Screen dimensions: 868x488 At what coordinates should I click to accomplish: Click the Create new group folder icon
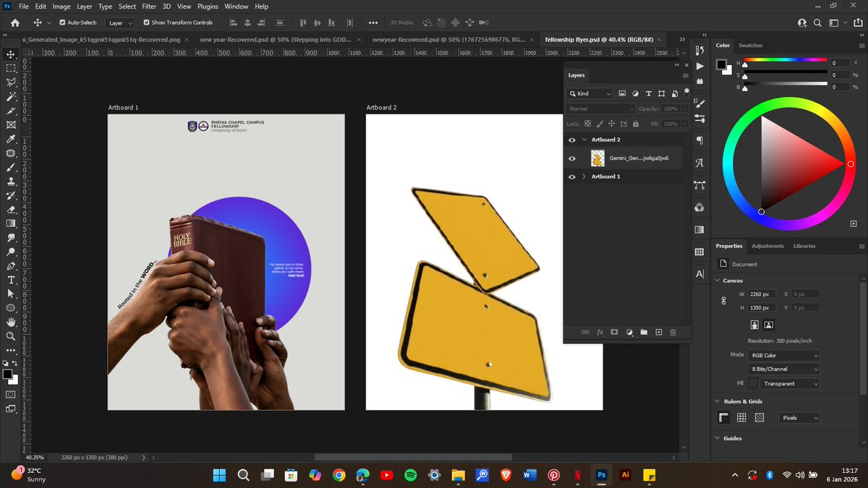pyautogui.click(x=643, y=332)
